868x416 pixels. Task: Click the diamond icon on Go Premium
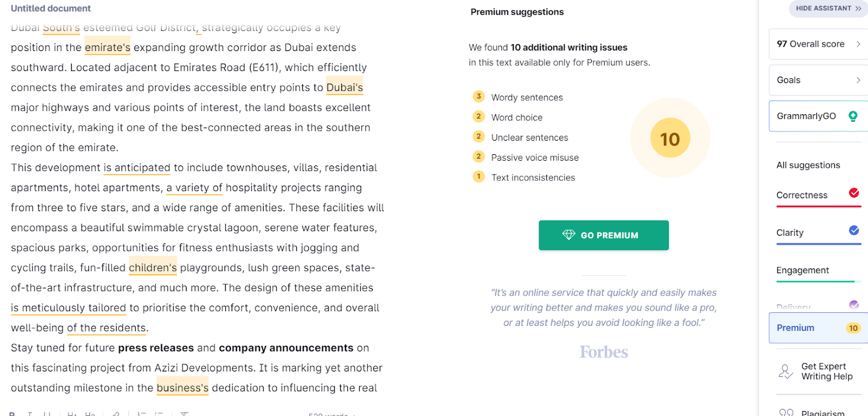pyautogui.click(x=569, y=235)
